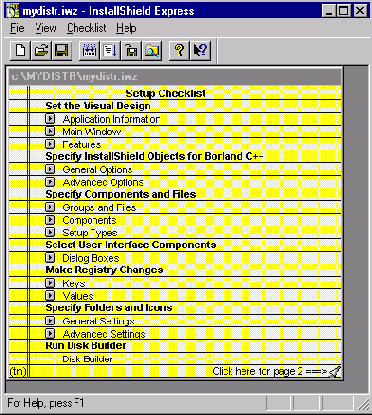
Task: Click arrow box next to General Settings
Action: click(x=50, y=321)
